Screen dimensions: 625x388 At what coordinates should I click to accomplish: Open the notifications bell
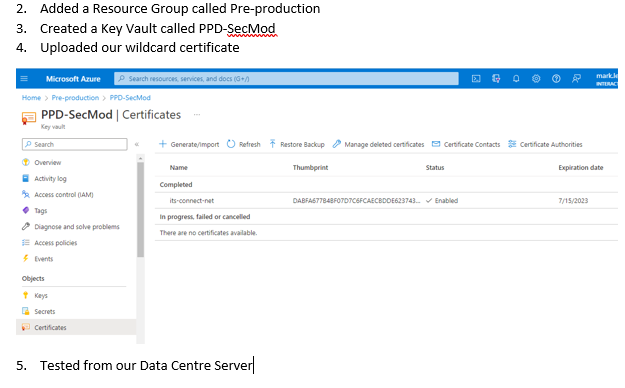tap(516, 79)
